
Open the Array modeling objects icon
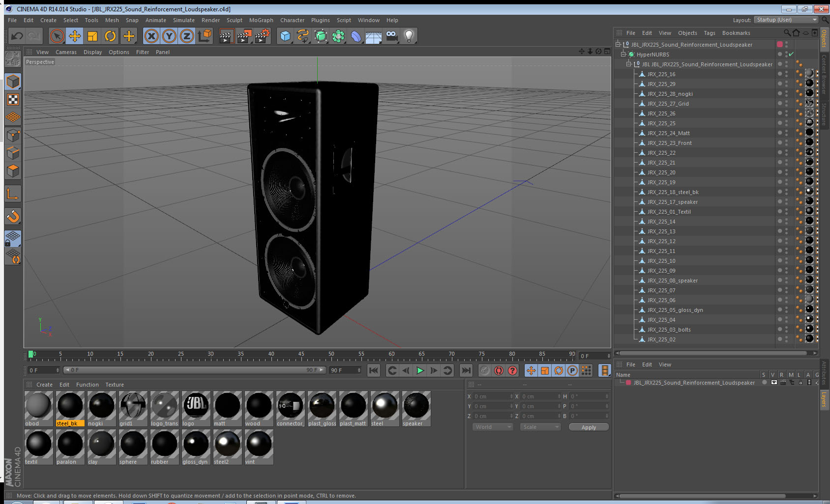[x=338, y=36]
